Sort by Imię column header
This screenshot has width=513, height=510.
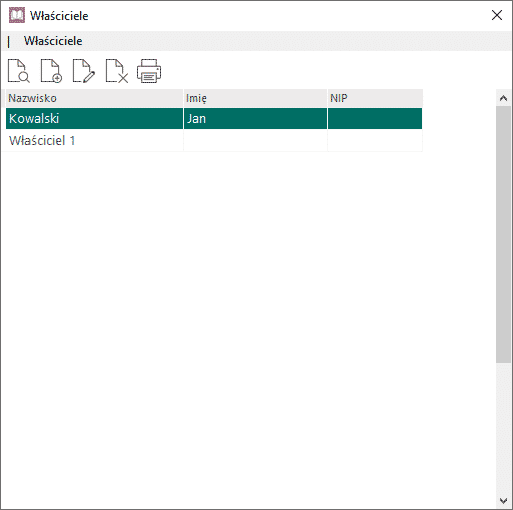(255, 98)
